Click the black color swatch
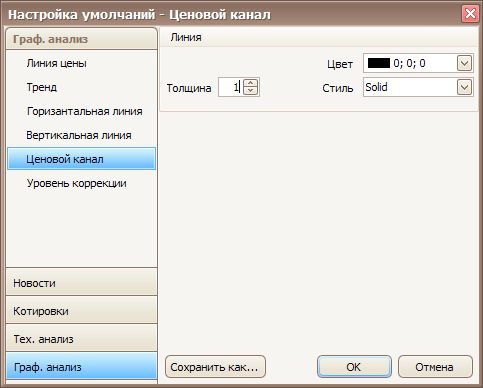The image size is (483, 388). coord(379,63)
